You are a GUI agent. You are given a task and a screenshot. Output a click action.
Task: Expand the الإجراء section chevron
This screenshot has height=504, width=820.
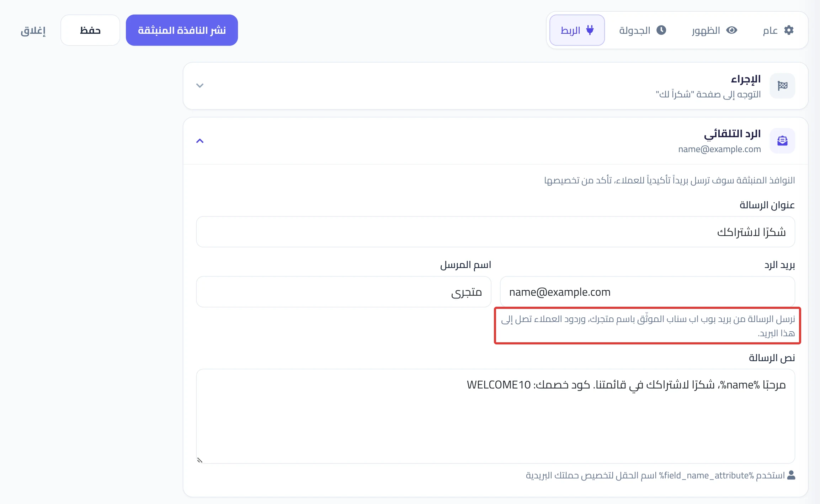pos(200,86)
